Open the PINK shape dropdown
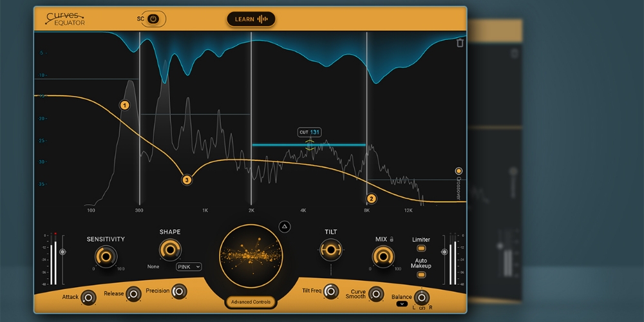 (x=189, y=266)
